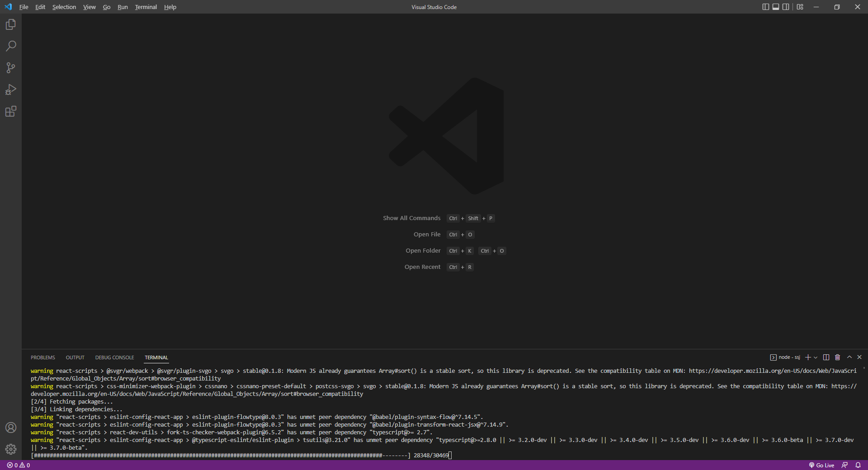Open the Search view in activity bar
Viewport: 868px width, 470px height.
(x=11, y=46)
